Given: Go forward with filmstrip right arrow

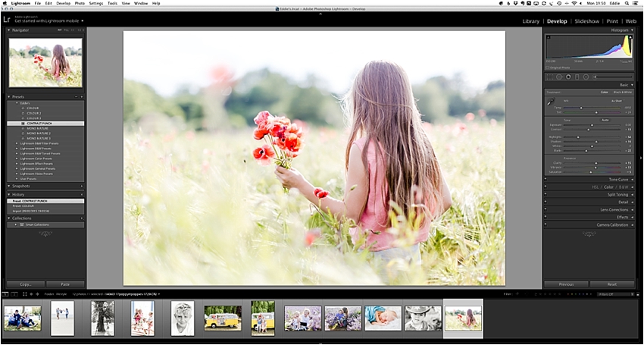Looking at the screenshot, I should (x=37, y=294).
